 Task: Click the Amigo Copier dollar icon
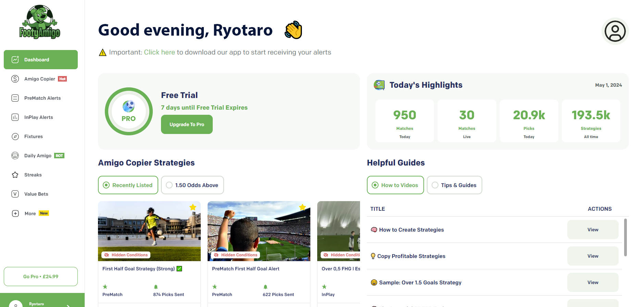click(x=15, y=79)
